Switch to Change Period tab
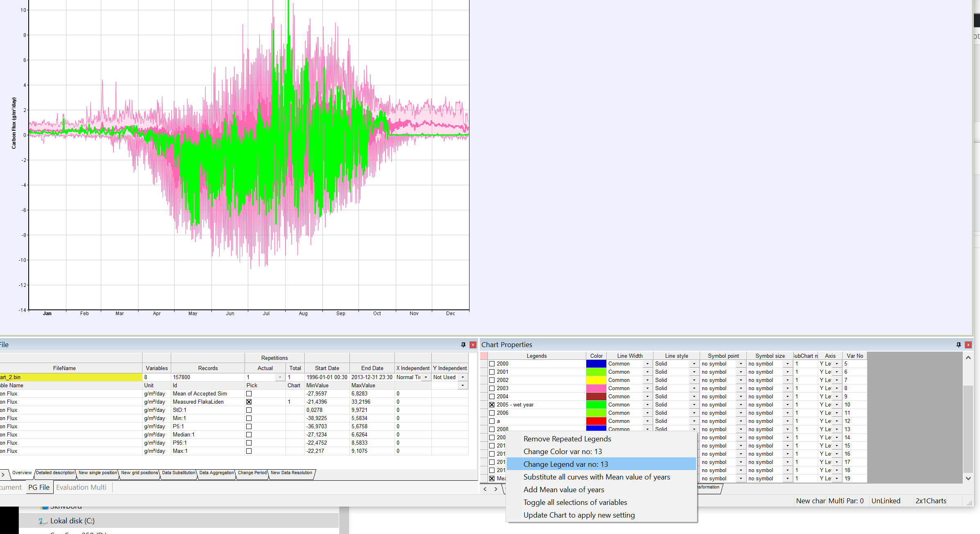The image size is (980, 534). (x=252, y=473)
